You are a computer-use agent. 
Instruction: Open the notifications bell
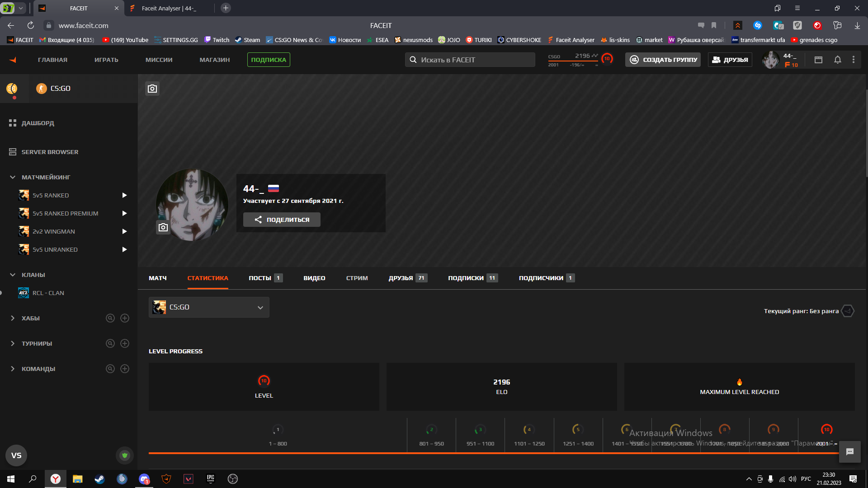click(x=837, y=60)
